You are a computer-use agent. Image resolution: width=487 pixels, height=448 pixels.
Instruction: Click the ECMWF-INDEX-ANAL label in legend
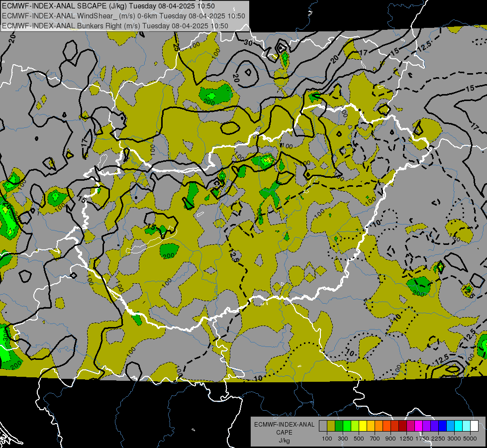pos(284,425)
